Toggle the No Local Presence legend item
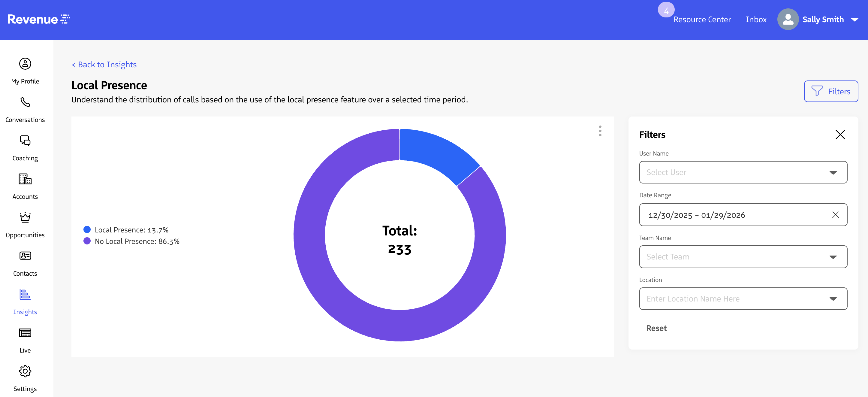 click(x=137, y=241)
